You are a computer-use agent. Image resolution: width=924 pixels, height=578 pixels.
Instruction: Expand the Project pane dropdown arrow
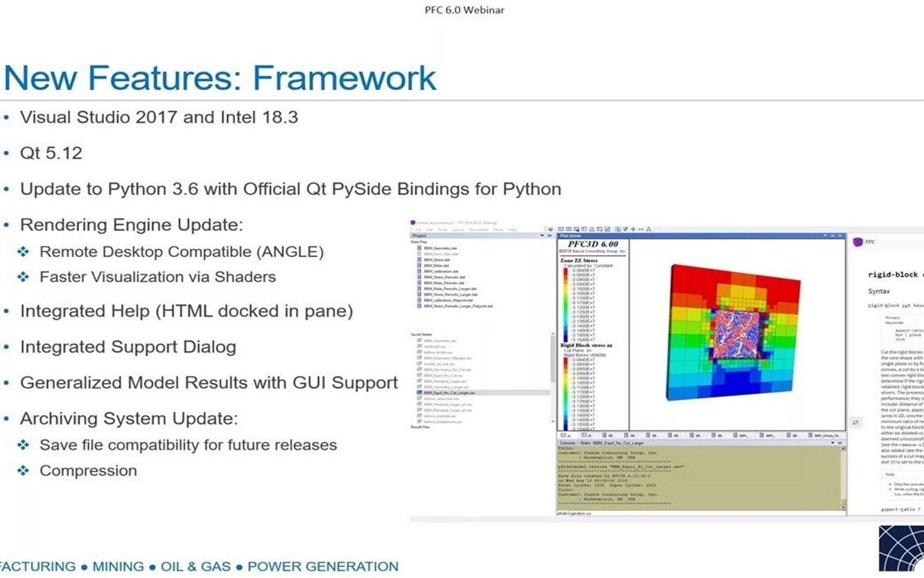click(x=542, y=235)
